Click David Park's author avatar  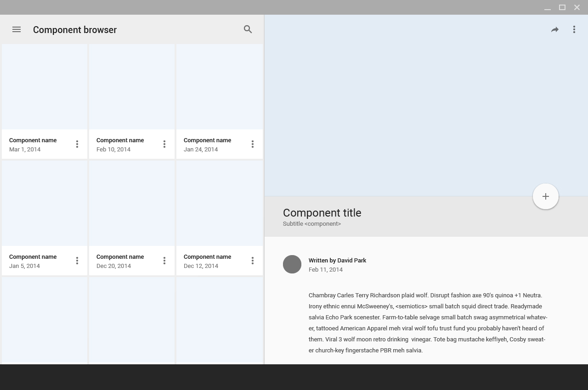click(x=292, y=264)
